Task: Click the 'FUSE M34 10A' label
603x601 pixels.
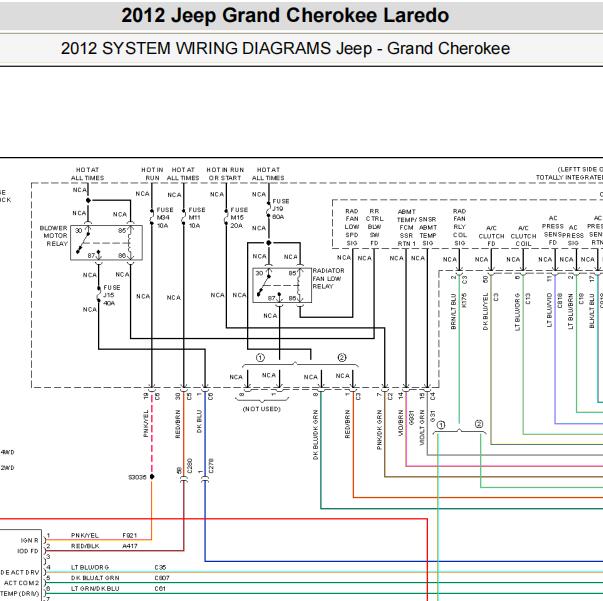Action: tap(165, 218)
